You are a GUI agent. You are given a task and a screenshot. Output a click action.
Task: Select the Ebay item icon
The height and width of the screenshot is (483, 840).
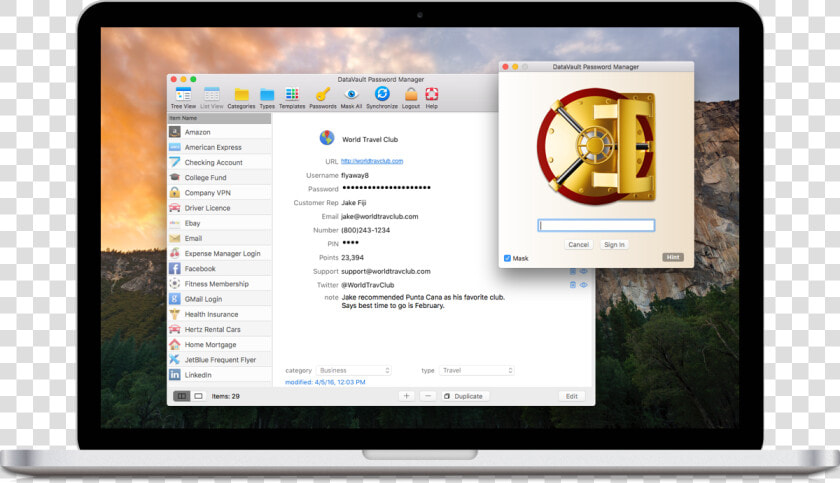[x=175, y=223]
